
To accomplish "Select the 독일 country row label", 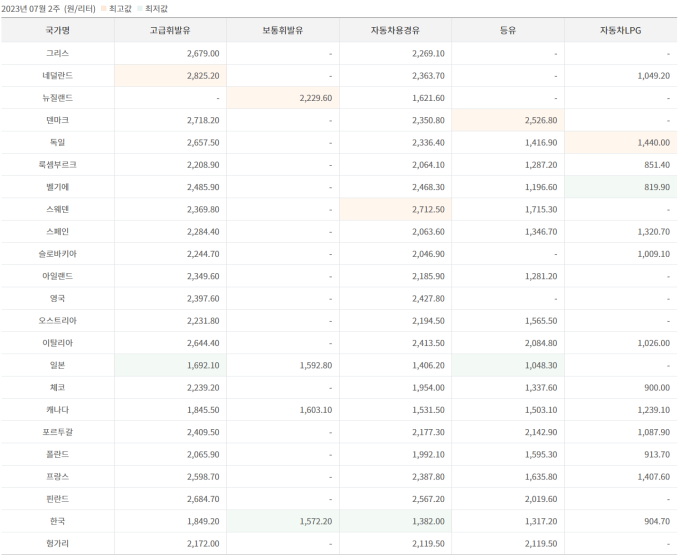I will click(57, 142).
